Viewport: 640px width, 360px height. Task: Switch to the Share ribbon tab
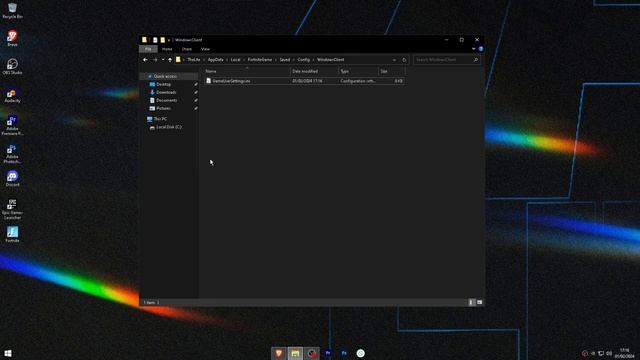point(187,49)
